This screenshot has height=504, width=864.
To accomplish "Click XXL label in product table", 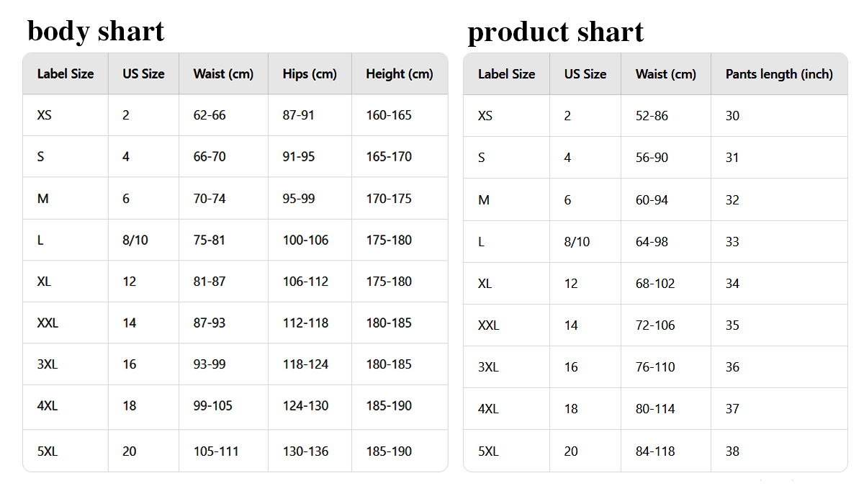I will tap(488, 325).
